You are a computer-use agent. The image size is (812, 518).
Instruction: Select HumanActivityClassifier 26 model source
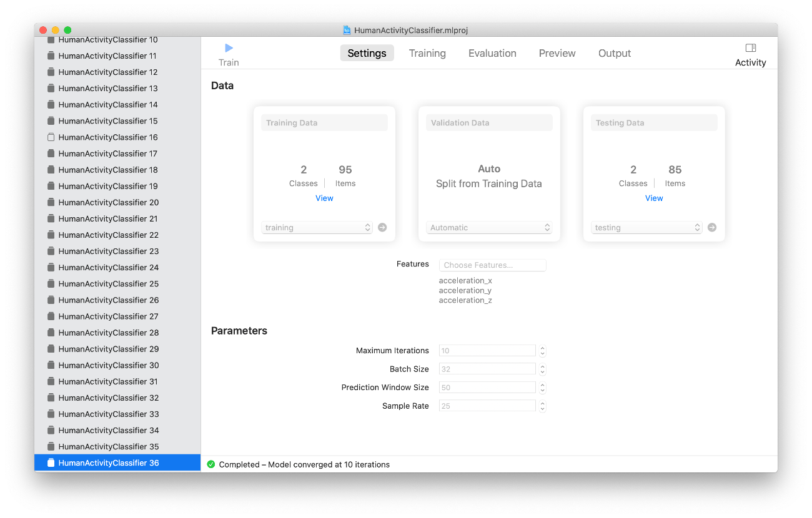coord(117,300)
